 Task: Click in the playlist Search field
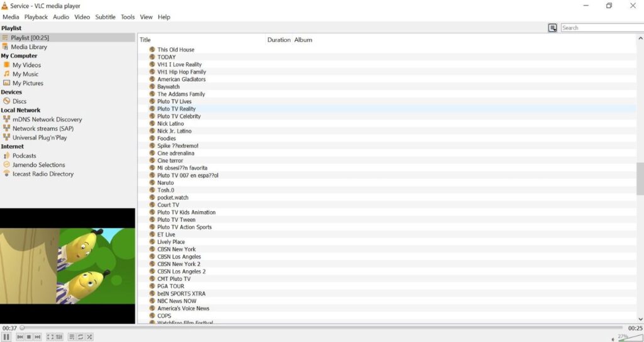601,28
